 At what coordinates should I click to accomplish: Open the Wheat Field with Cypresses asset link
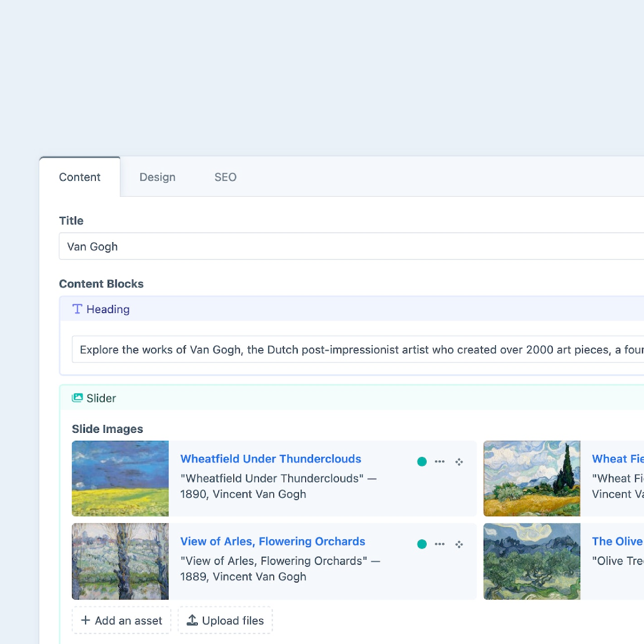point(618,459)
